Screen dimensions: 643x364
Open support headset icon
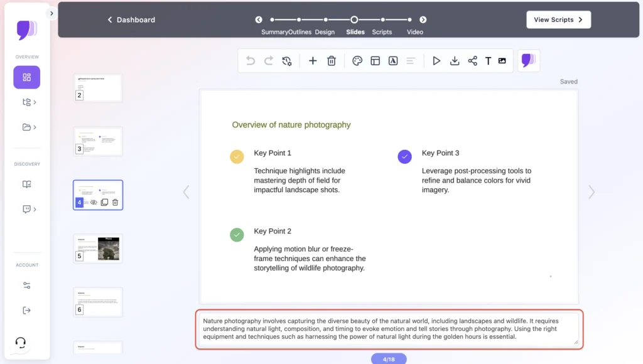[21, 342]
